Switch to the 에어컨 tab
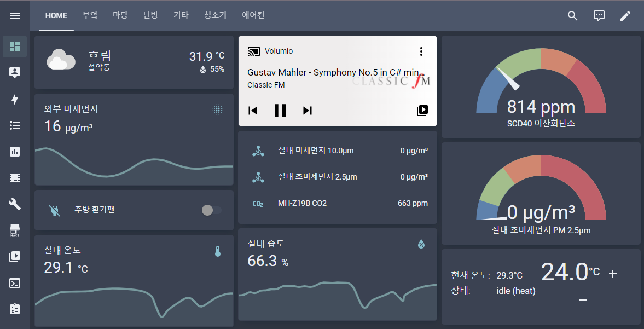This screenshot has height=329, width=644. [x=253, y=15]
